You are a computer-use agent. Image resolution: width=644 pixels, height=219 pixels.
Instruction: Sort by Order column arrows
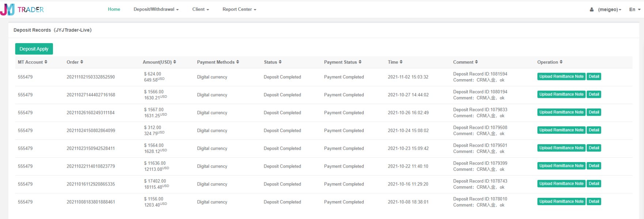pos(82,62)
